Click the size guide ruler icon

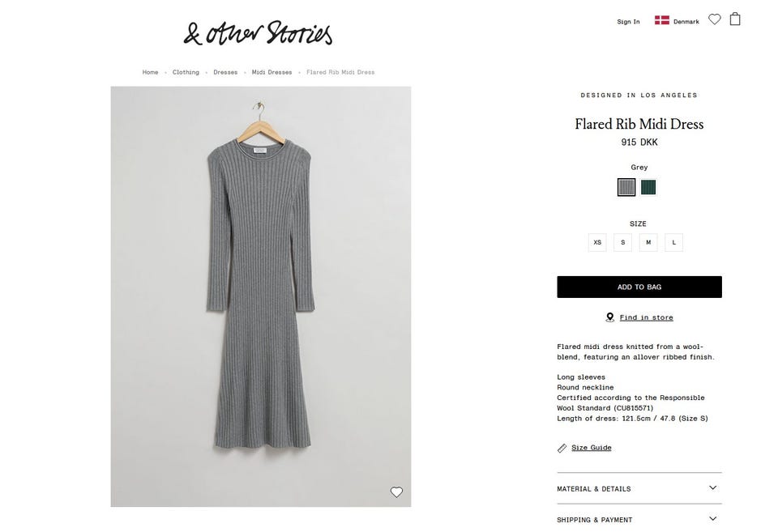click(x=562, y=448)
